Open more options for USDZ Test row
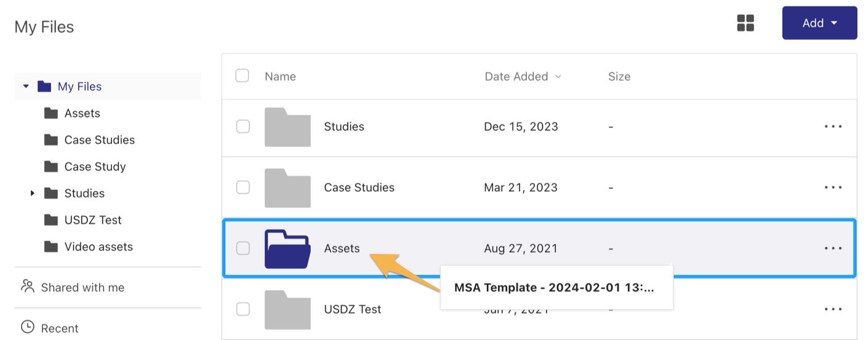Image resolution: width=868 pixels, height=340 pixels. click(833, 309)
